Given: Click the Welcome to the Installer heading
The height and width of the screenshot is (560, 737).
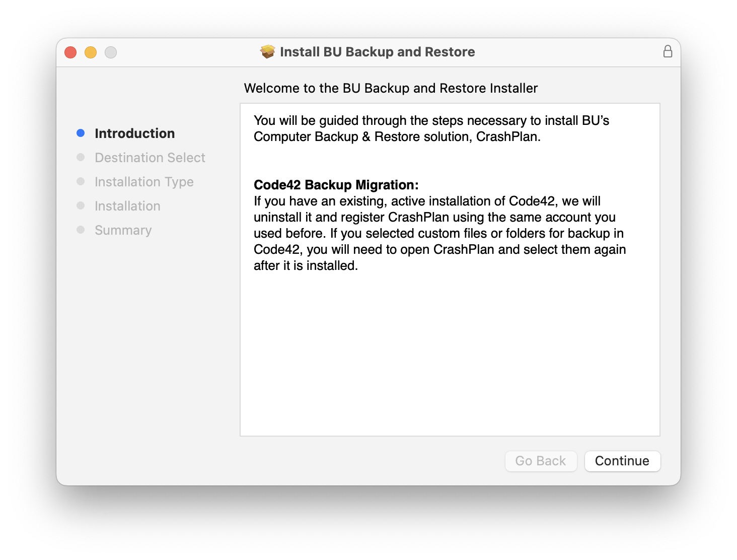Looking at the screenshot, I should click(391, 88).
